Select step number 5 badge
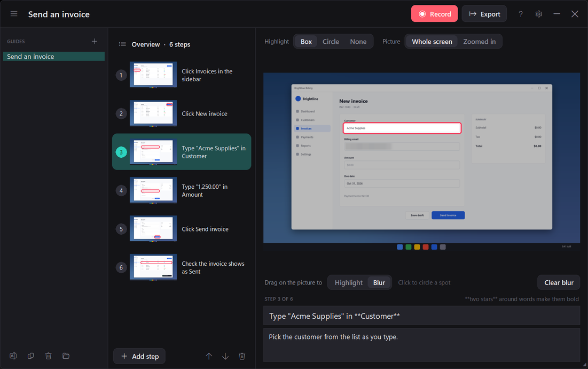Image resolution: width=588 pixels, height=369 pixels. [x=121, y=229]
